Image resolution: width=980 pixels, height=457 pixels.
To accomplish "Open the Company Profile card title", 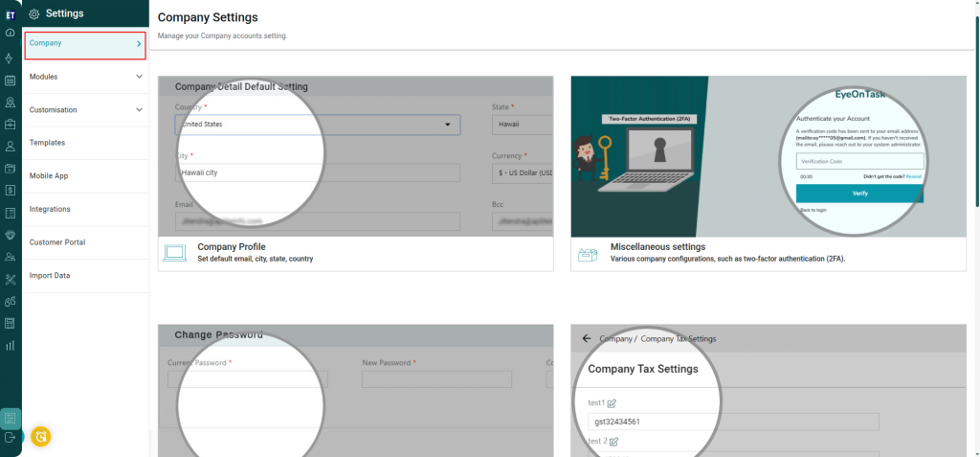I will point(232,247).
